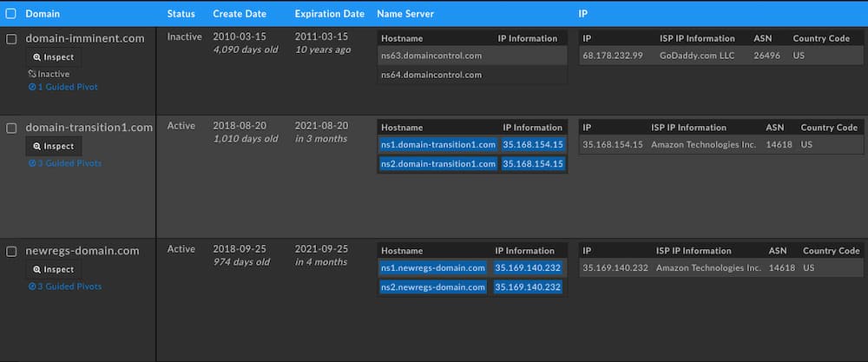This screenshot has height=362, width=868.
Task: Click the '974 days old' text
Action: click(x=241, y=262)
